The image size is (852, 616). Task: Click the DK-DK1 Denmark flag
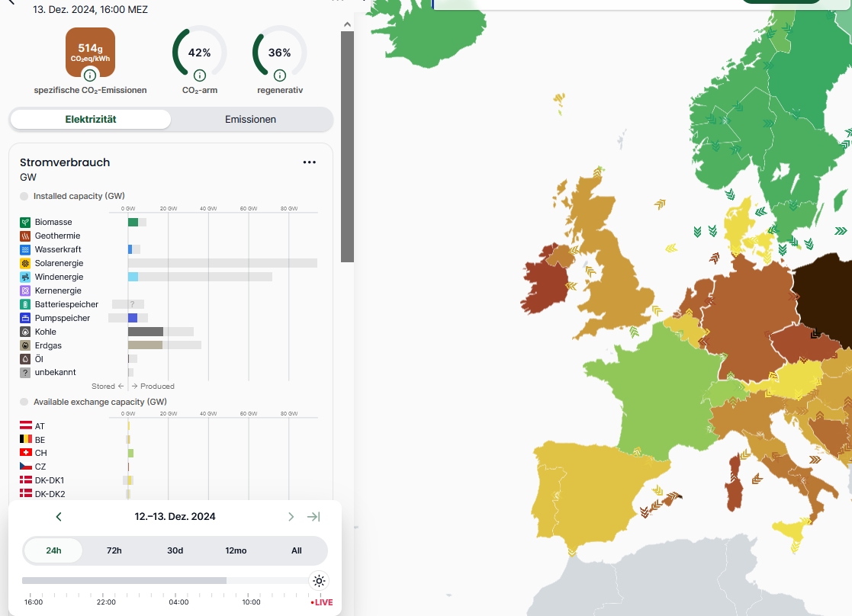click(x=25, y=480)
